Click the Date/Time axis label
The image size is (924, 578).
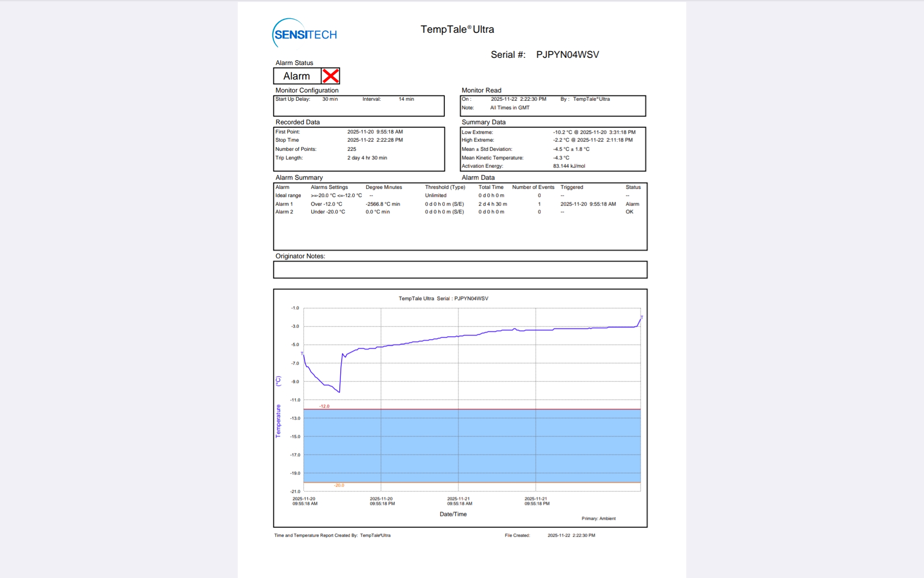453,514
